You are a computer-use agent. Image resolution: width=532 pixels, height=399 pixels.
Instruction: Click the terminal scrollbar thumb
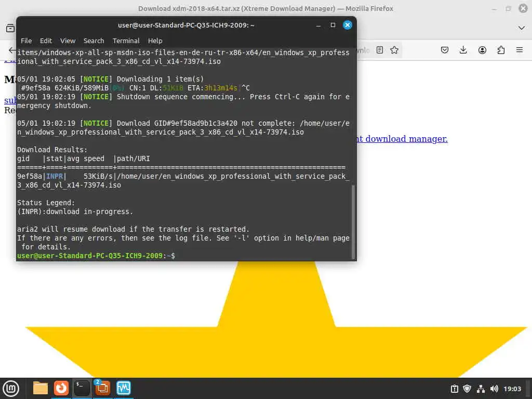click(353, 222)
